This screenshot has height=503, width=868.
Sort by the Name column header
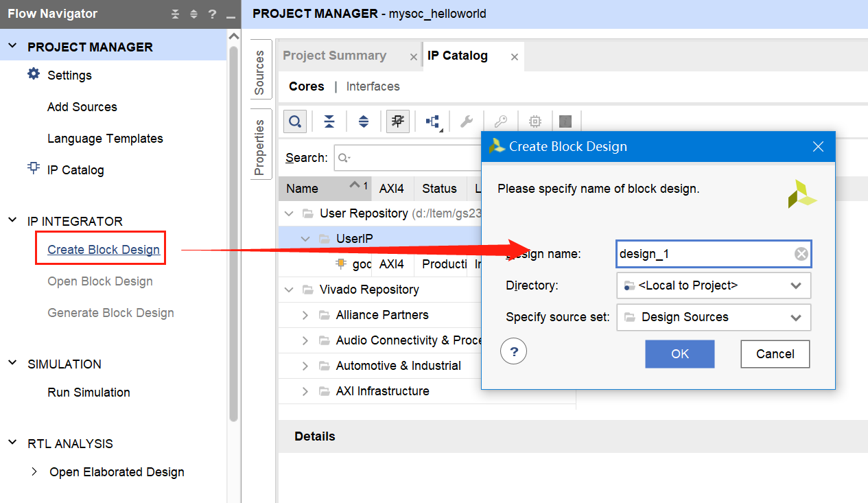pyautogui.click(x=326, y=188)
